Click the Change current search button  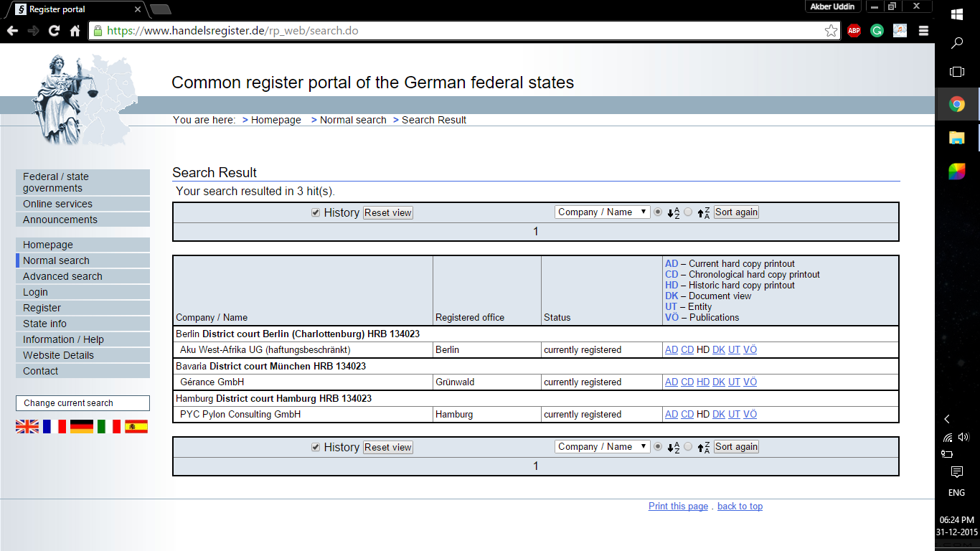point(83,403)
